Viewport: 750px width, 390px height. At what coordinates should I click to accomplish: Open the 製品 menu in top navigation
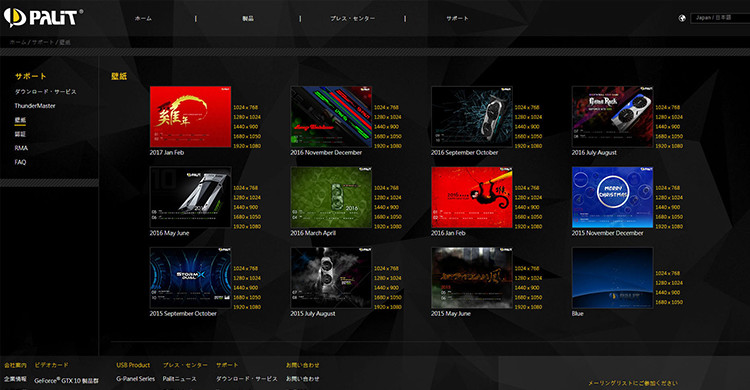pos(248,19)
